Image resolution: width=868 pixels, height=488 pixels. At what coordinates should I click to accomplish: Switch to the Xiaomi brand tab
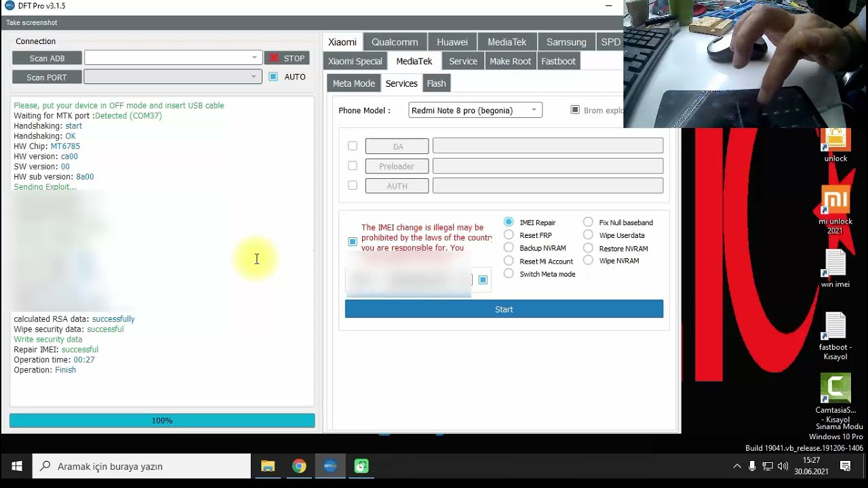[x=342, y=42]
